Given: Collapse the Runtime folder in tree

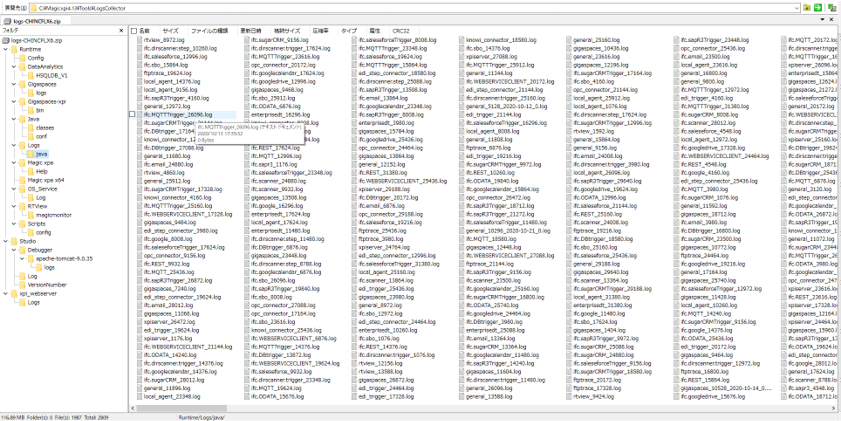Looking at the screenshot, I should click(x=5, y=49).
